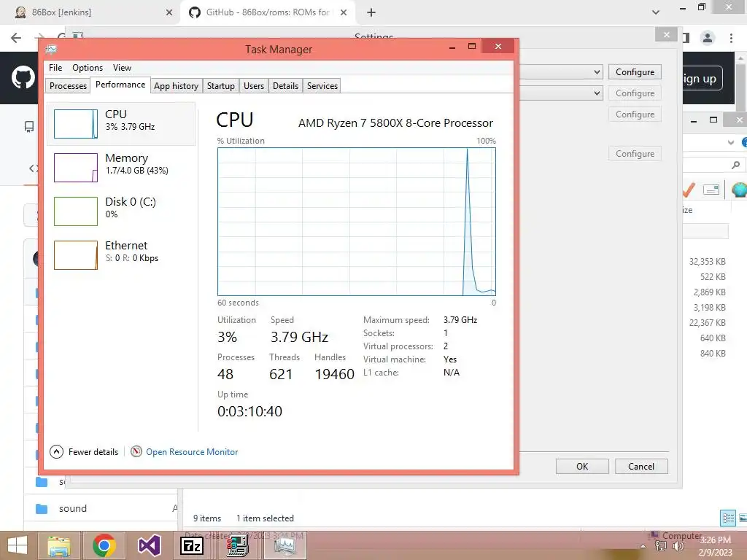Open the sound folder in GitHub list
This screenshot has height=560, width=747.
click(73, 508)
